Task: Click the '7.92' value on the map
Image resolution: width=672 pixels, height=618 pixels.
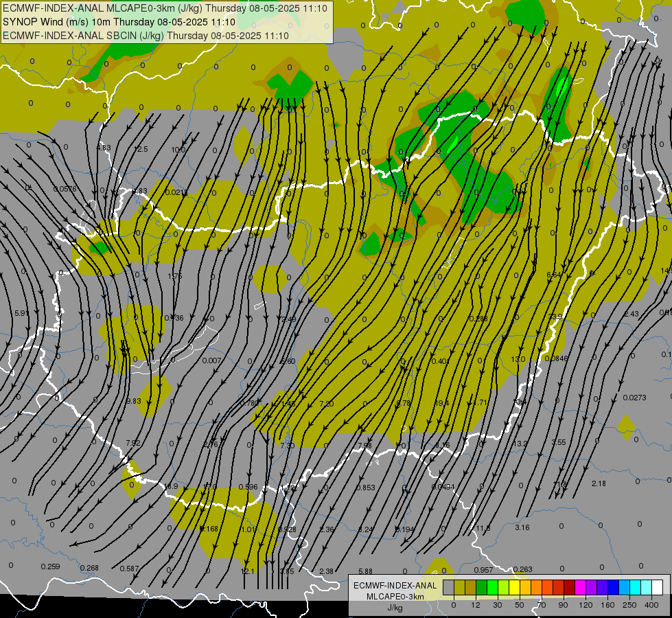Action: tap(133, 443)
